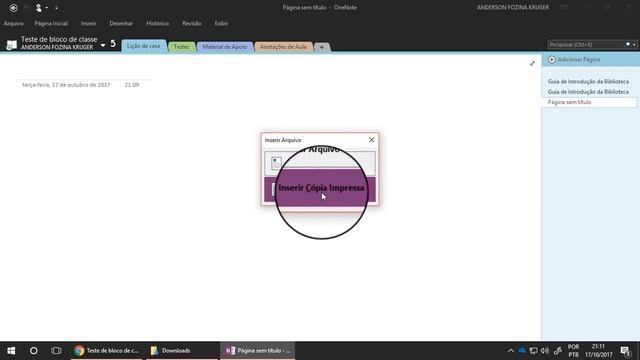Click the volume speaker tray icon
The image size is (640, 360).
point(545,351)
